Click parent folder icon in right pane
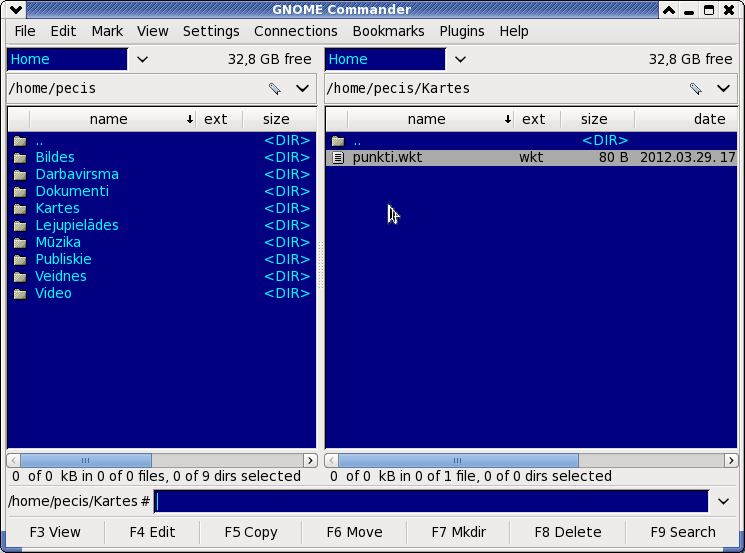The width and height of the screenshot is (745, 553). (338, 141)
